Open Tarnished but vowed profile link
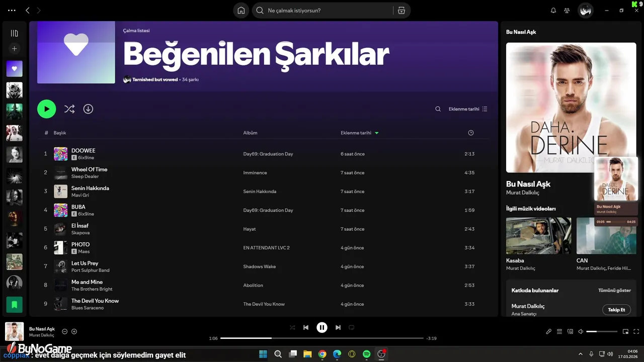This screenshot has height=362, width=644. coord(155,79)
